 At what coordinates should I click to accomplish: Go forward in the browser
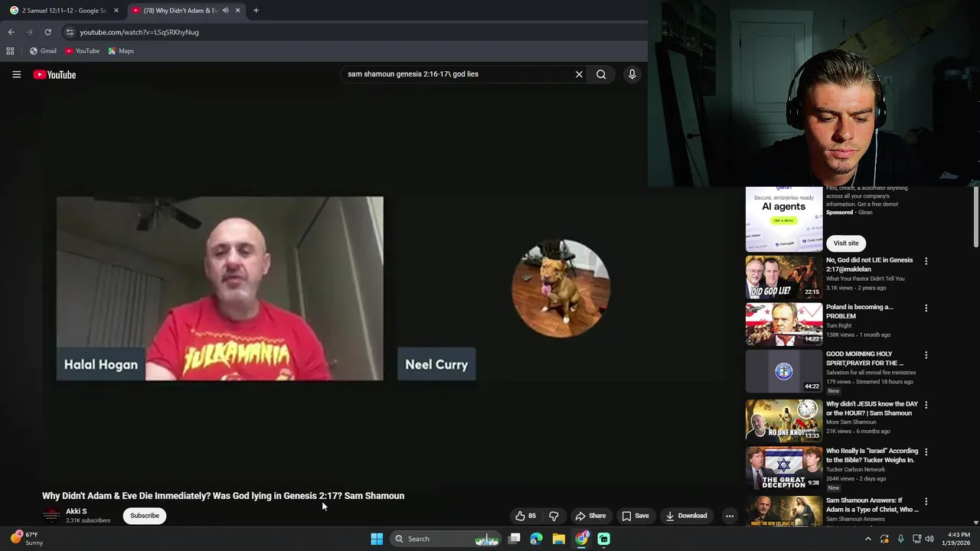click(29, 32)
